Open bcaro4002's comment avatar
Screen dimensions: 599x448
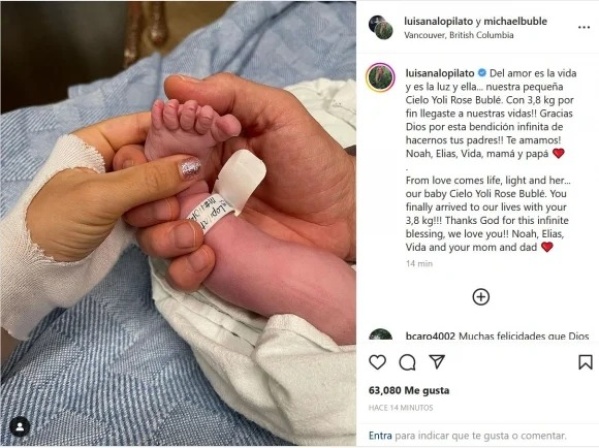381,334
